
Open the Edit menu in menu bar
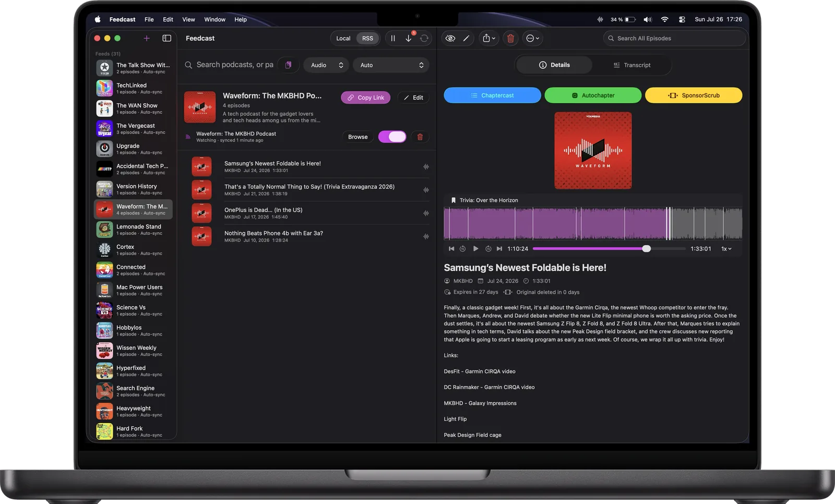tap(168, 19)
